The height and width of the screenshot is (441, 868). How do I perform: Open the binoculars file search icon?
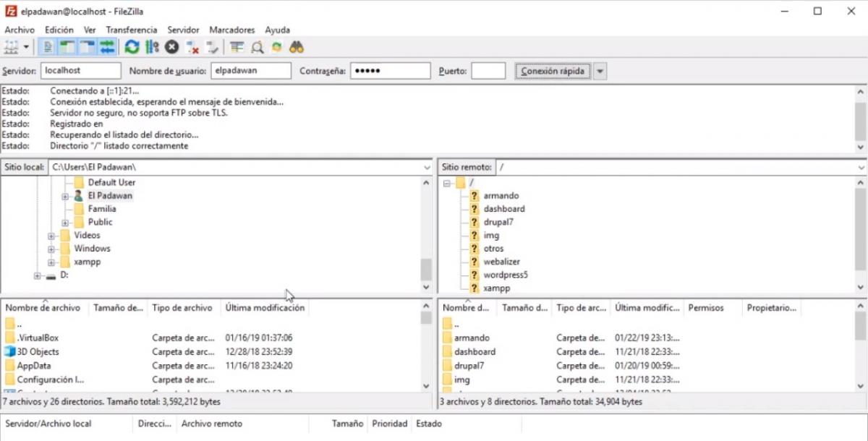click(297, 48)
